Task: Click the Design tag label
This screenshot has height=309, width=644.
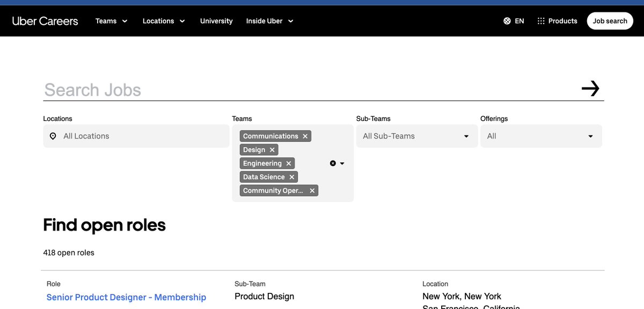Action: pos(254,150)
